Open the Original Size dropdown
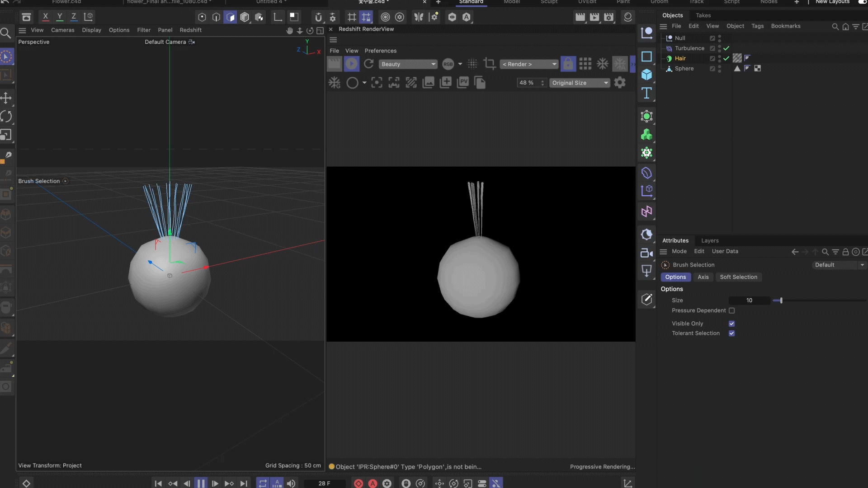The height and width of the screenshot is (488, 868). [580, 83]
